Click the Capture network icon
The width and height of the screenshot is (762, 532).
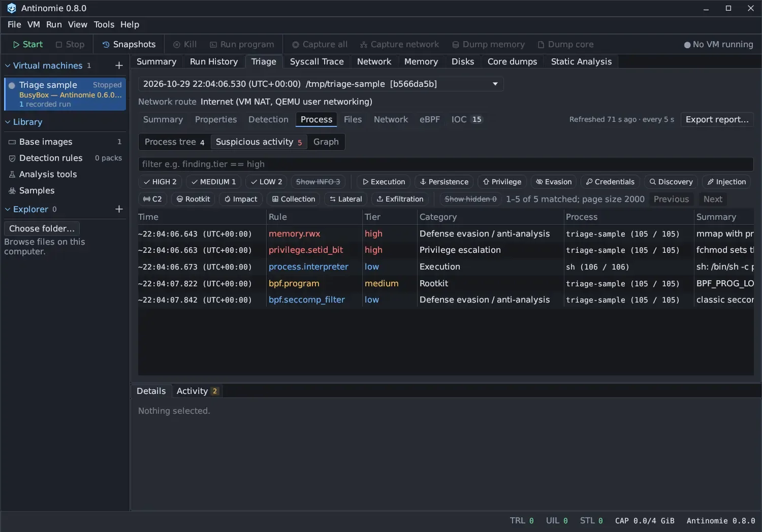click(x=364, y=45)
